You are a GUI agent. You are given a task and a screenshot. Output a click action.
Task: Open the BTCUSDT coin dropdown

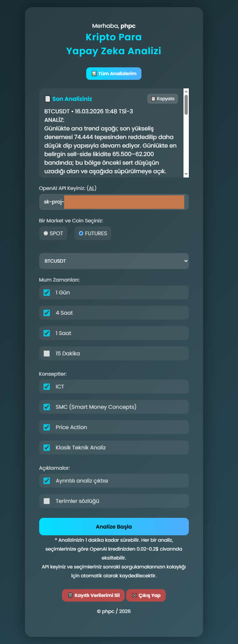tap(114, 261)
